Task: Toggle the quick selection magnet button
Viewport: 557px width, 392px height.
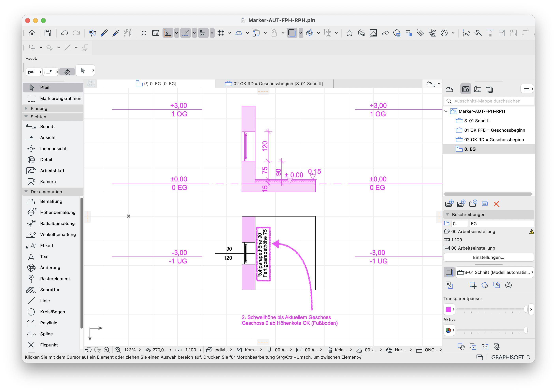Action: coord(67,72)
